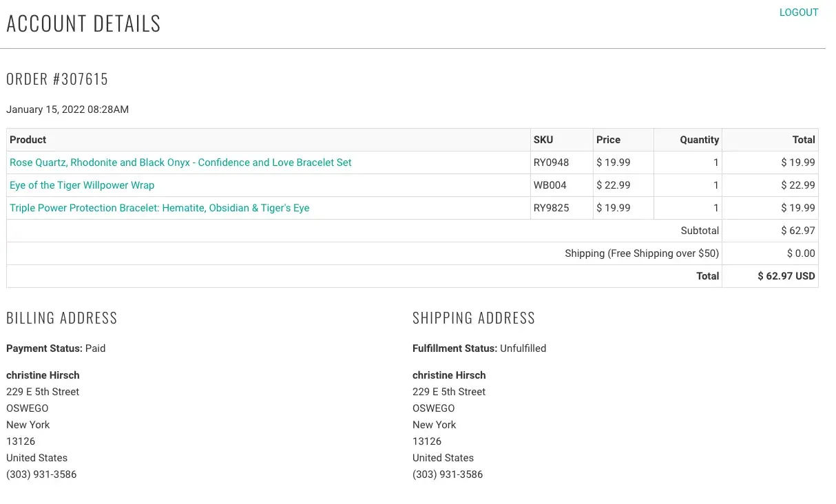Open the Triple Power Protection Bracelet link

[159, 208]
